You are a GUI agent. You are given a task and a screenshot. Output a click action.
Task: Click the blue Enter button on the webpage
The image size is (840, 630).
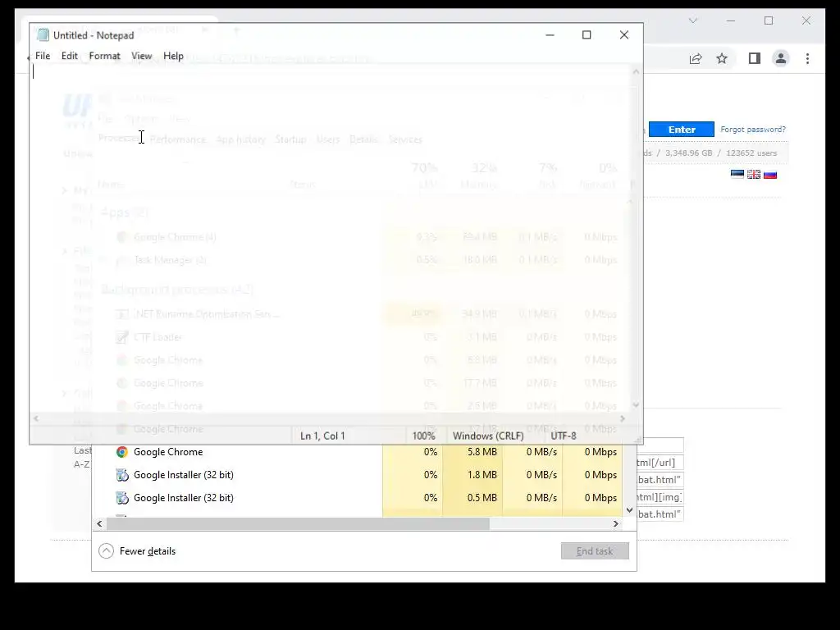pos(682,130)
